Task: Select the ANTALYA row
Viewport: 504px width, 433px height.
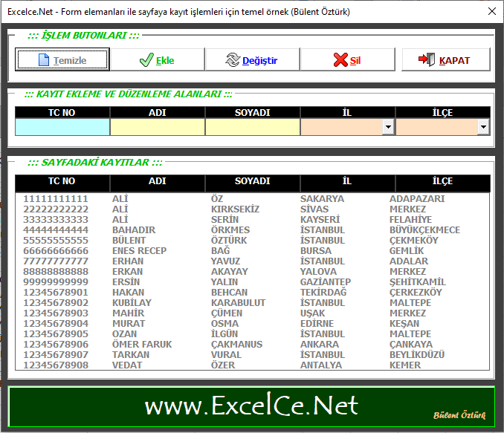Action: 252,365
